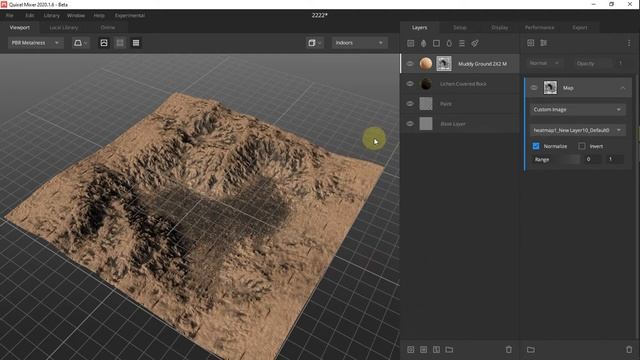Viewport: 640px width, 360px height.
Task: Click the layer Opacity slider
Action: 593,63
